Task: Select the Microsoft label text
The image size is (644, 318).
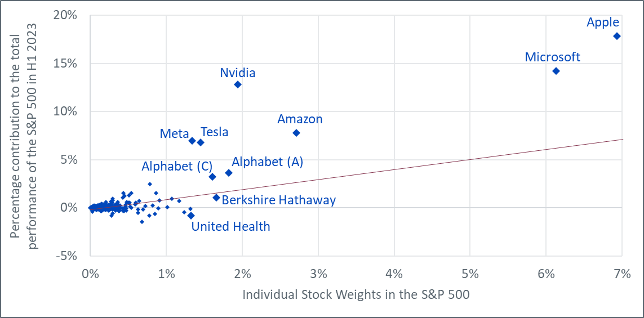Action: coord(552,57)
